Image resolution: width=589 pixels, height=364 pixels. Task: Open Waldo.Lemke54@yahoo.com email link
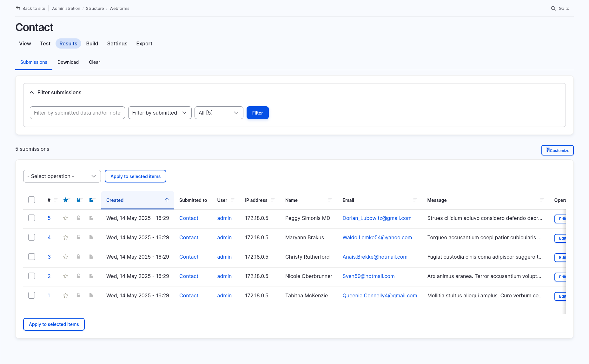click(x=377, y=237)
